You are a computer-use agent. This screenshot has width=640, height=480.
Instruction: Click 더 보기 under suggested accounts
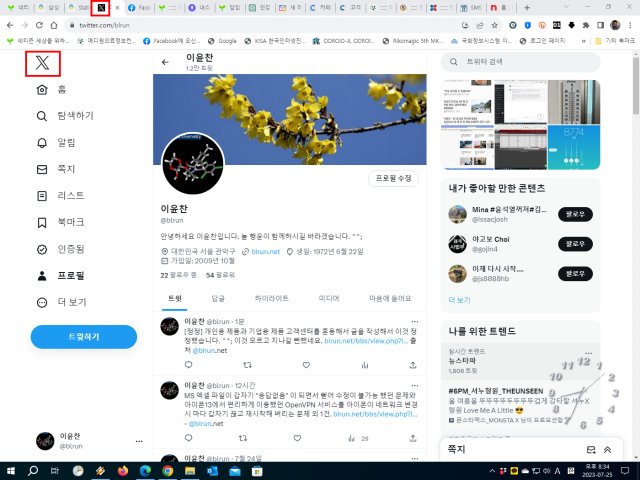(x=459, y=300)
